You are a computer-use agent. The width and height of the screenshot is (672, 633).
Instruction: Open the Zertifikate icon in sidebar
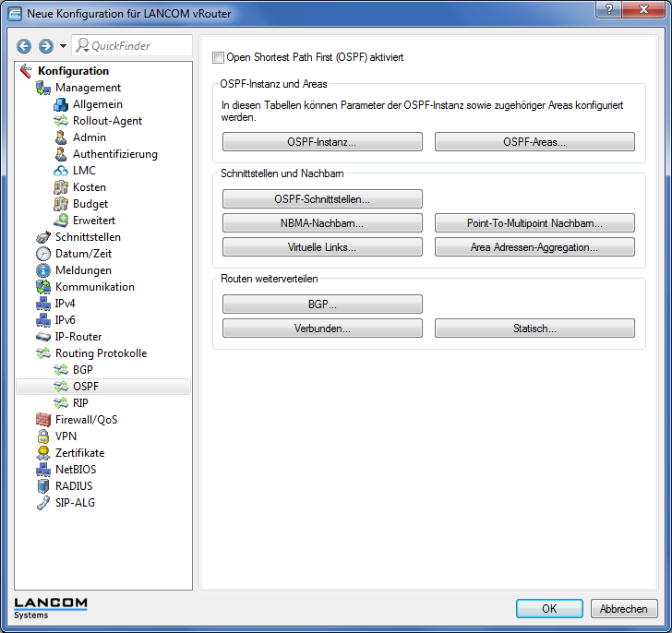43,453
